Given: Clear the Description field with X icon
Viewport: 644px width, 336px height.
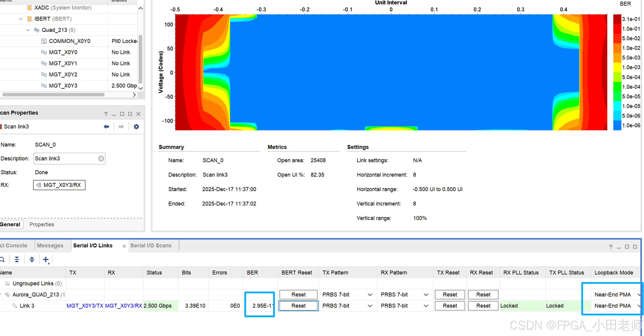Looking at the screenshot, I should 101,159.
